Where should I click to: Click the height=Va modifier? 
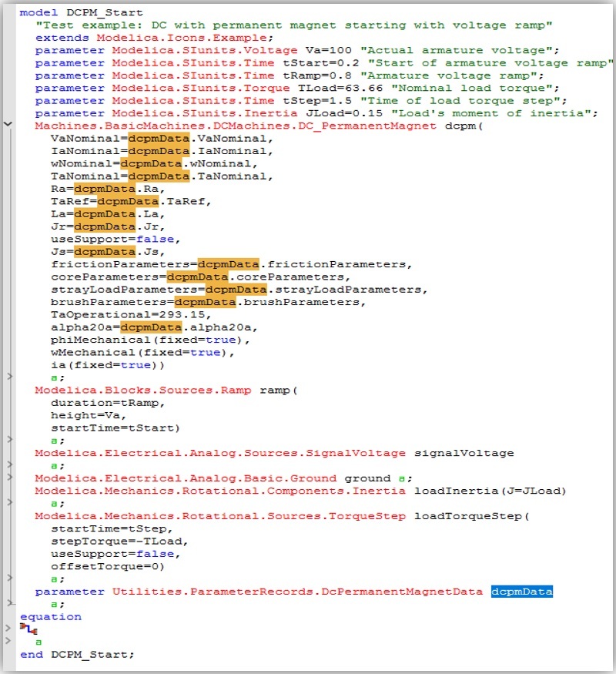[85, 415]
